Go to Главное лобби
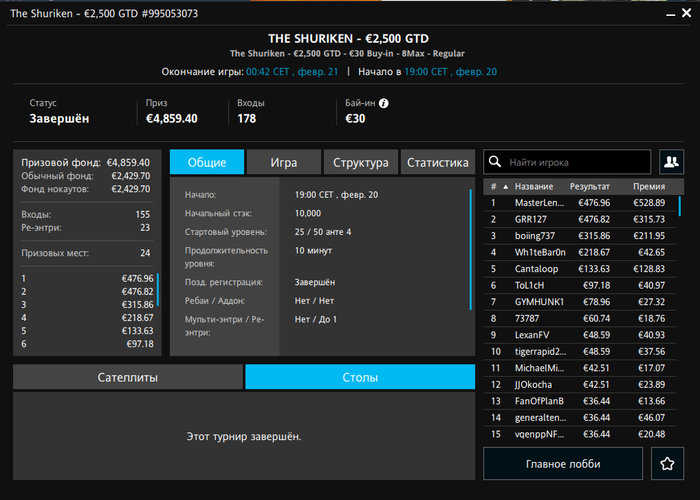Screen dimensions: 700x500 pos(563,463)
